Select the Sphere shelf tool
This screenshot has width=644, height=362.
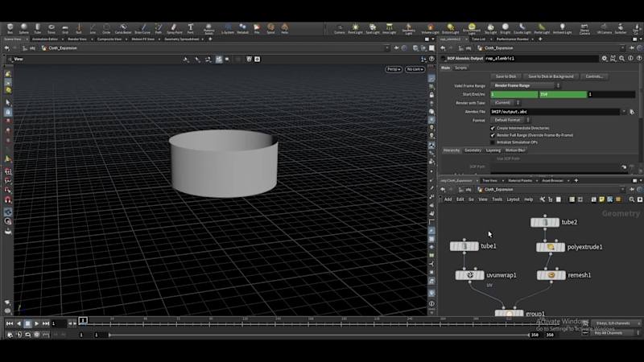[23, 28]
